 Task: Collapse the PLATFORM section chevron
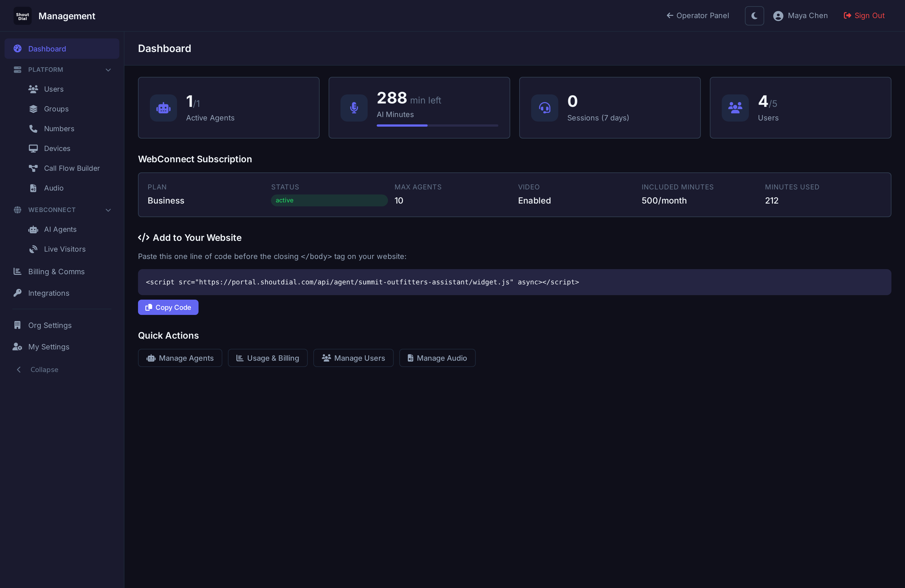pos(108,70)
